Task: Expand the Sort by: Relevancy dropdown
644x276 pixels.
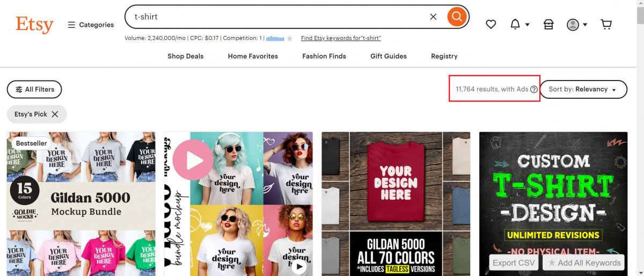Action: [583, 90]
